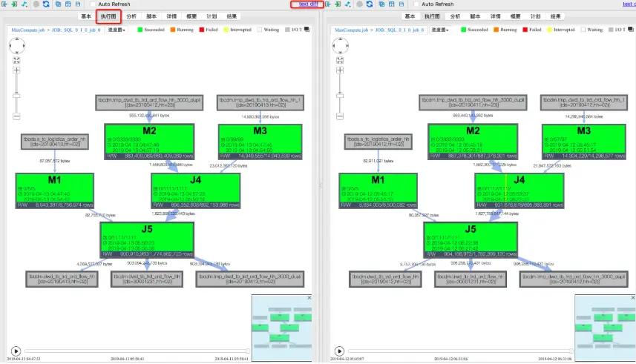Click the left pane's layout window icon

click(68, 4)
